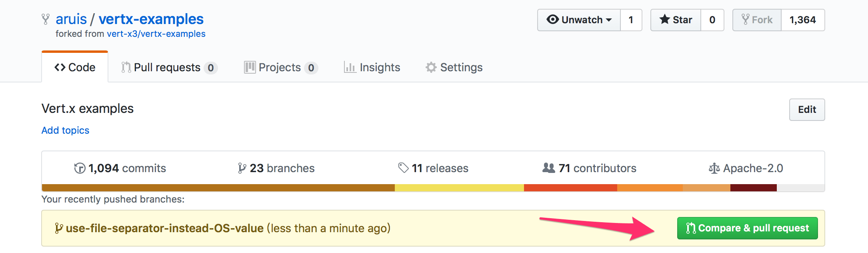Click the Insights bar graph icon
Image resolution: width=868 pixels, height=253 pixels.
pyautogui.click(x=350, y=68)
